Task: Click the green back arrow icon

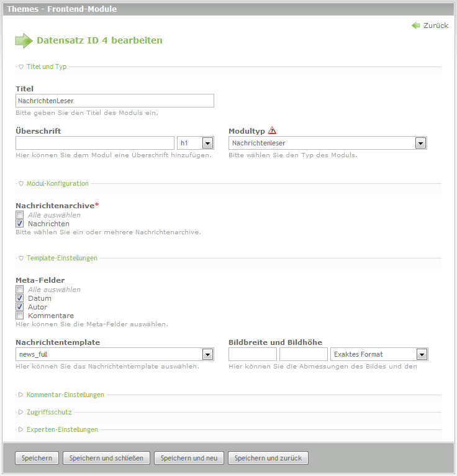Action: tap(415, 25)
